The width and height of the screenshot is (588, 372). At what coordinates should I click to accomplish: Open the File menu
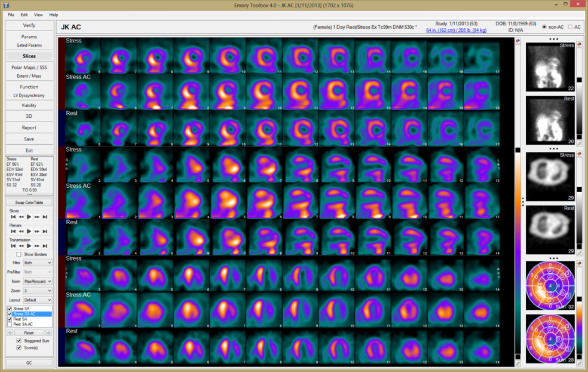(x=11, y=14)
